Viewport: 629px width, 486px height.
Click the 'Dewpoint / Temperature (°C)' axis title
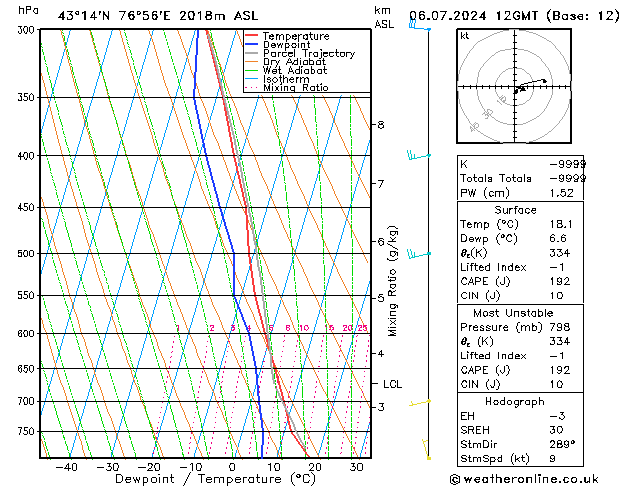[x=215, y=479]
